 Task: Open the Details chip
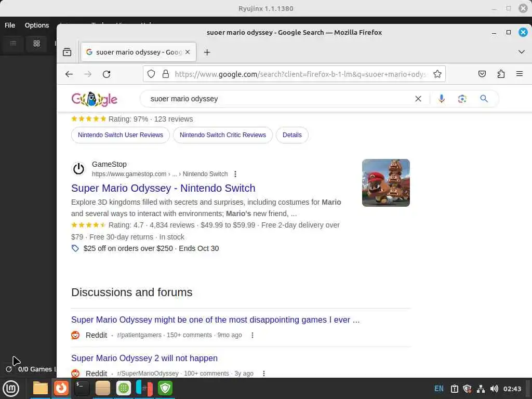[292, 135]
